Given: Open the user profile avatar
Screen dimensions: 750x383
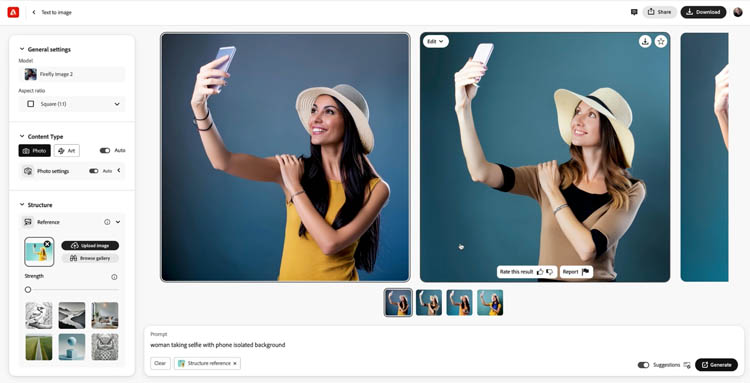Looking at the screenshot, I should (x=738, y=12).
